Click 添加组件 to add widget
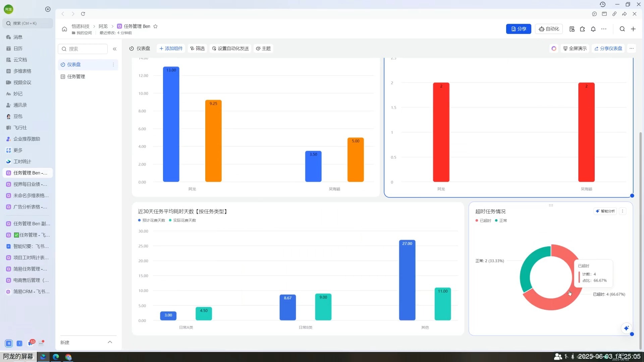Screen dimensions: 644x362 (171, 49)
